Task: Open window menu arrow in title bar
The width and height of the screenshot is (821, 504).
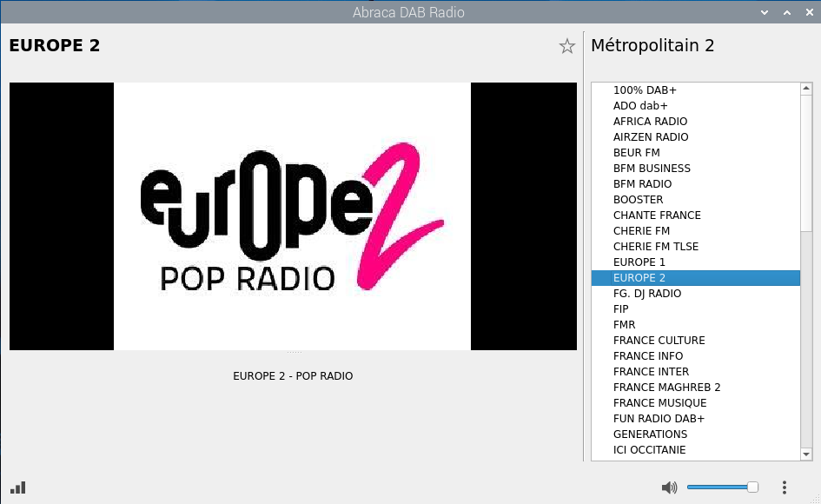Action: [765, 12]
